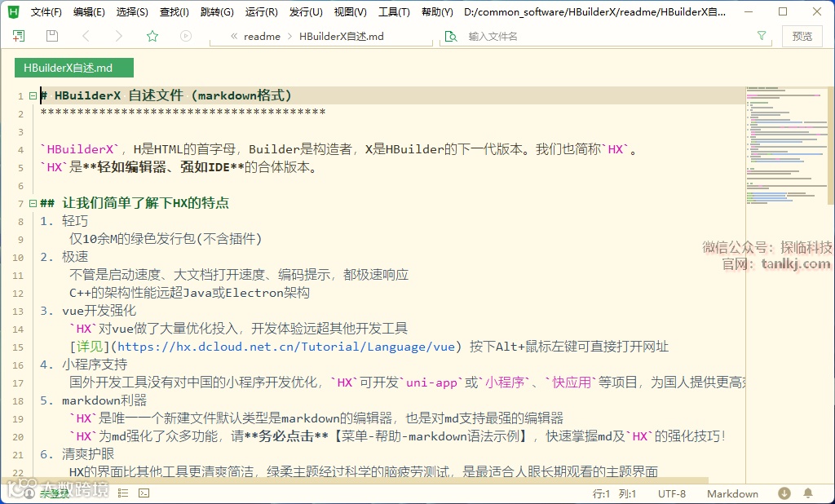Open the 编辑(E) menu

[x=89, y=11]
